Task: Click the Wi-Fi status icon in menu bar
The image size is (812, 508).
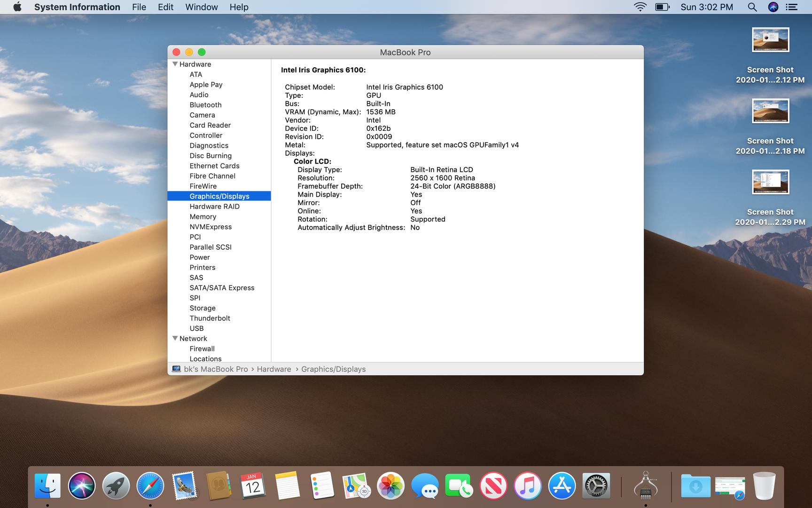Action: pos(640,7)
